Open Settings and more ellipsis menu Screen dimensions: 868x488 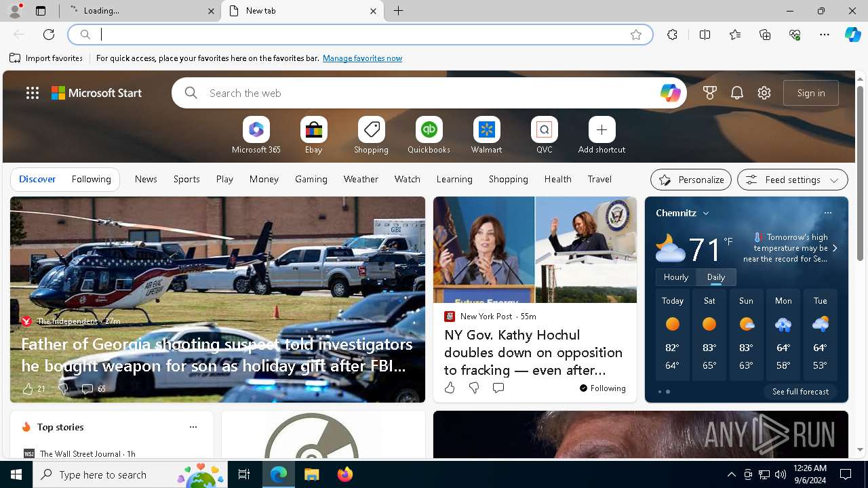coord(825,35)
